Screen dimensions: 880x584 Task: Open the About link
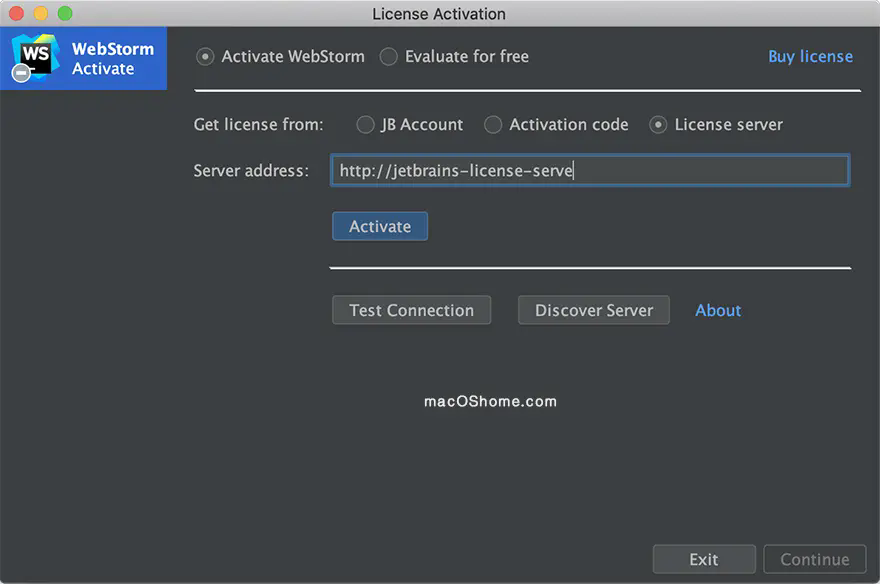click(x=718, y=310)
